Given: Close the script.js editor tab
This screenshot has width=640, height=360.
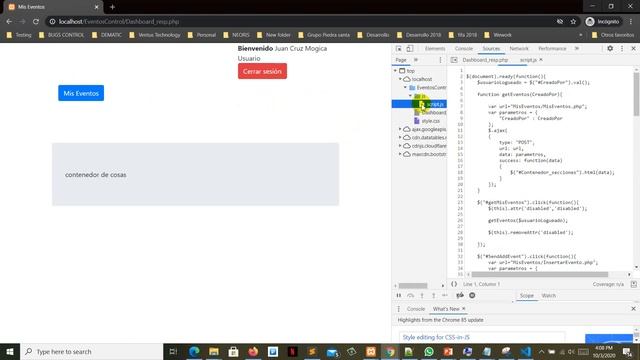Looking at the screenshot, I should point(541,60).
